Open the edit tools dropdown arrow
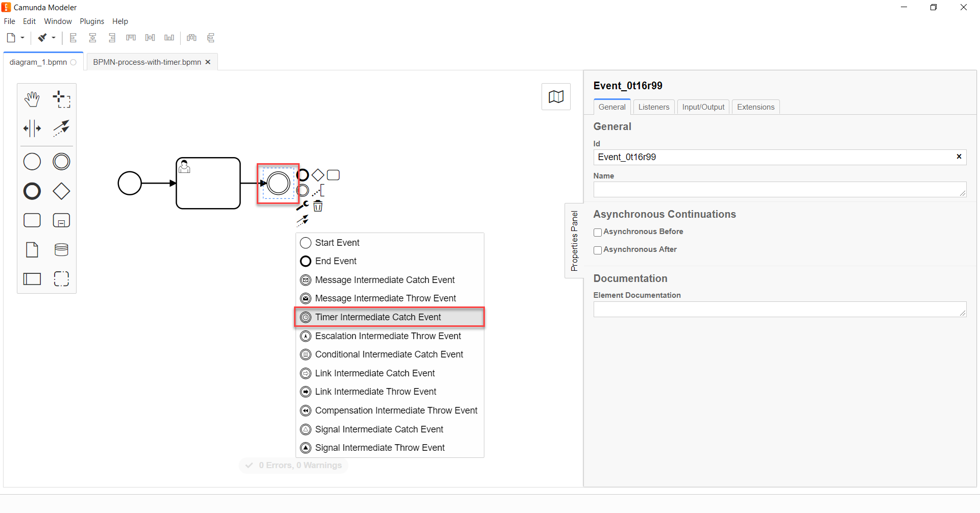Screen dimensions: 980x513 [x=54, y=38]
